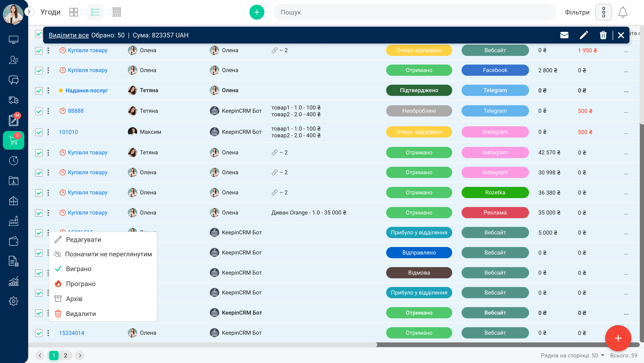Image resolution: width=644 pixels, height=363 pixels.
Task: Open the delivery truck sidebar icon
Action: (x=14, y=100)
